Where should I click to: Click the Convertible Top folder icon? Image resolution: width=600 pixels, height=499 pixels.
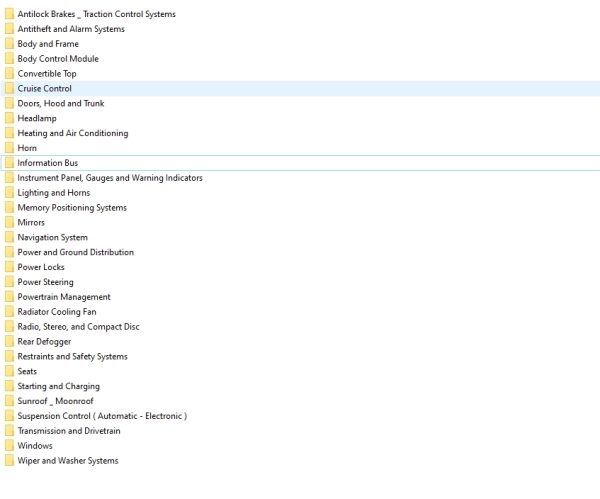(x=10, y=74)
